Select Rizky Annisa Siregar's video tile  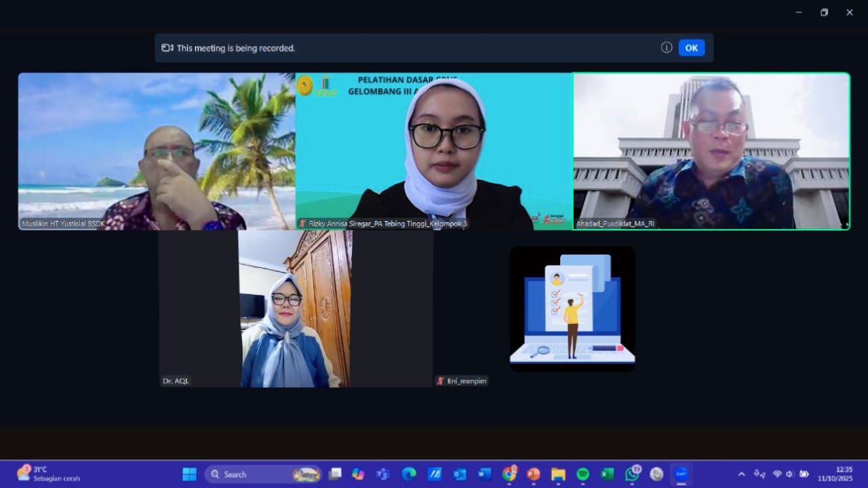tap(434, 151)
